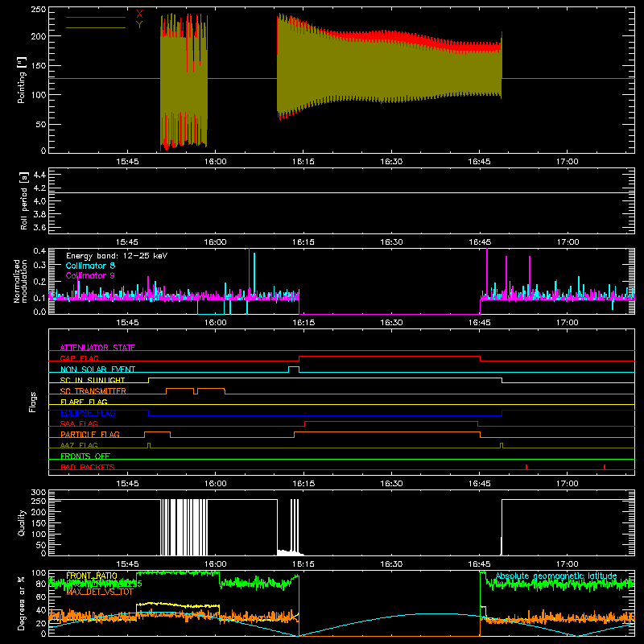Click the red X legend line

[95, 17]
